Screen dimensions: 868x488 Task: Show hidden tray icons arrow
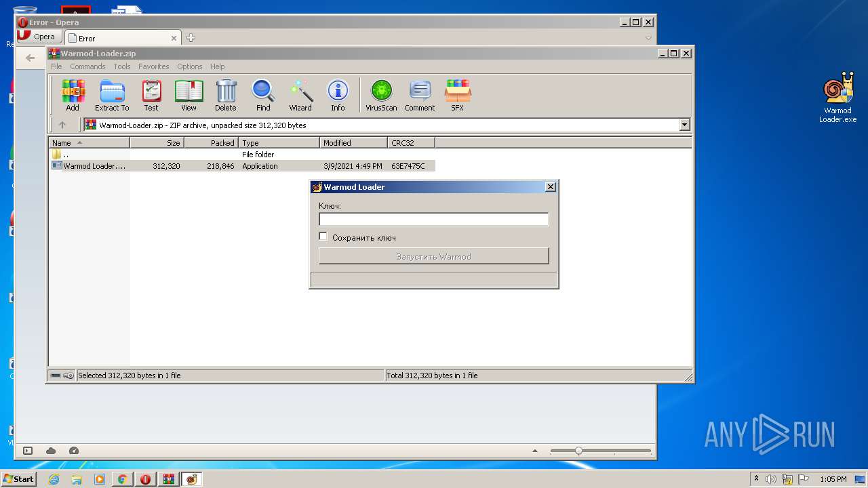pos(756,479)
